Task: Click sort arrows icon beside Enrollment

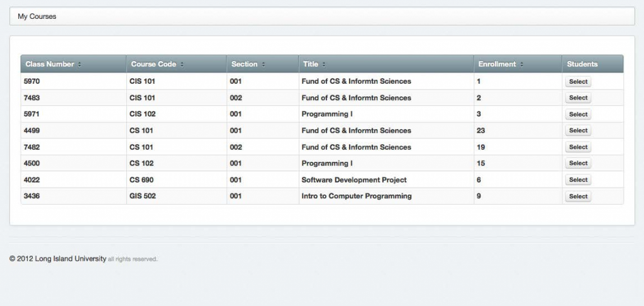Action: pyautogui.click(x=521, y=64)
